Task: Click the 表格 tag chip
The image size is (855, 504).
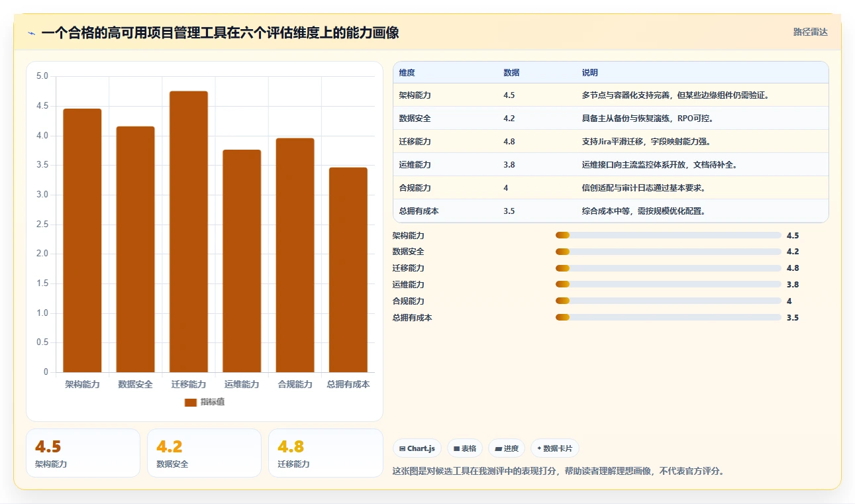Action: click(x=465, y=448)
